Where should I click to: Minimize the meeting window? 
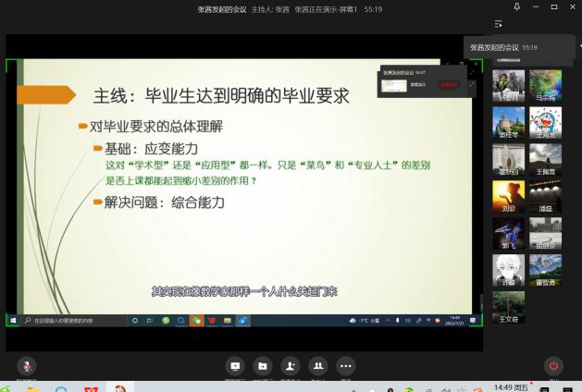pos(536,6)
